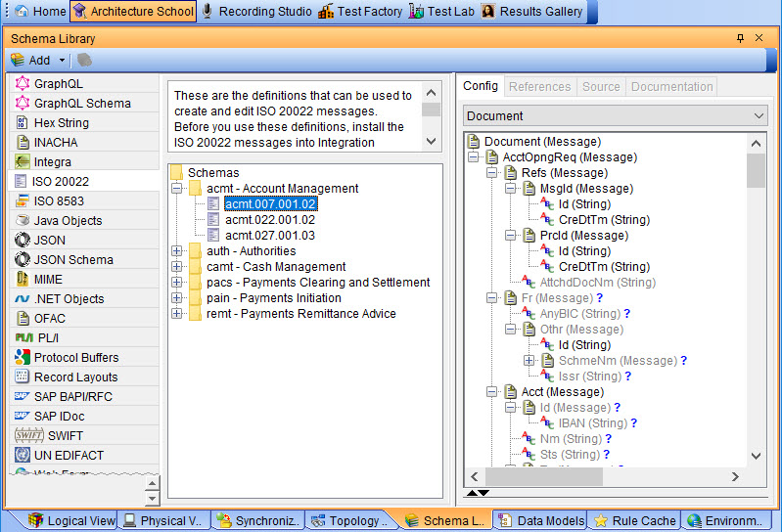
Task: Expand the SchmeNm (Message) node
Action: [x=529, y=361]
